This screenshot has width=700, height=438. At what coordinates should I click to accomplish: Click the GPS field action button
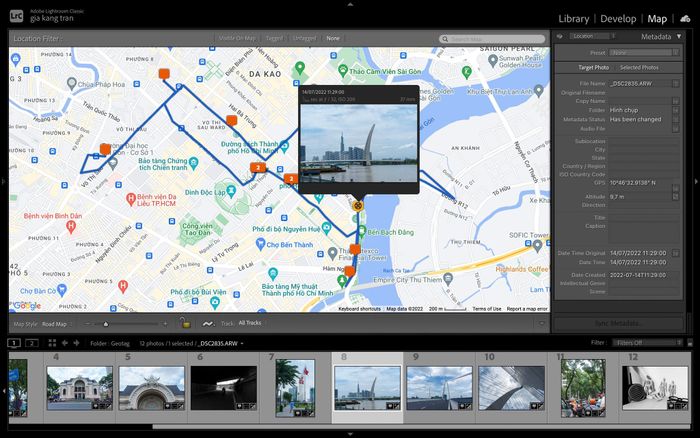pos(676,188)
